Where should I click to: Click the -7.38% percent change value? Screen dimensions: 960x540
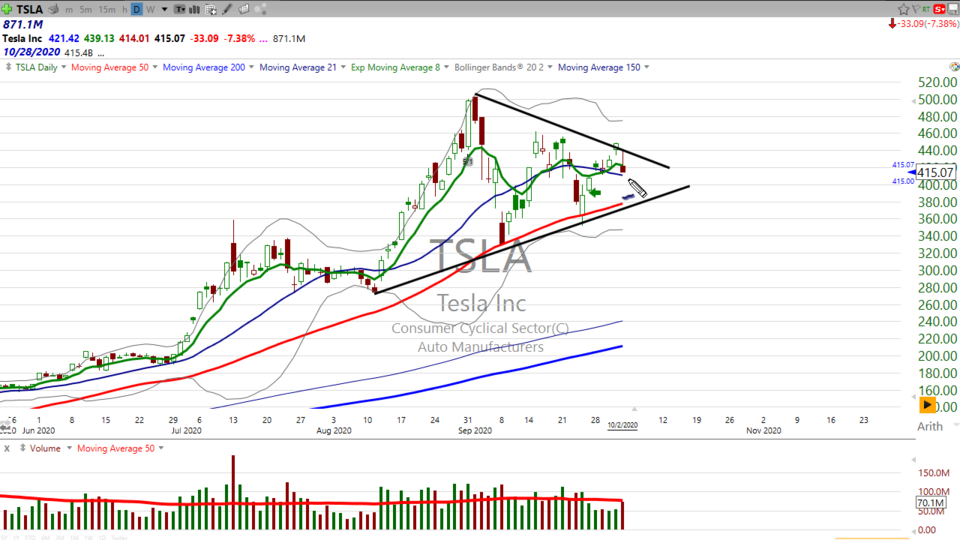point(239,39)
